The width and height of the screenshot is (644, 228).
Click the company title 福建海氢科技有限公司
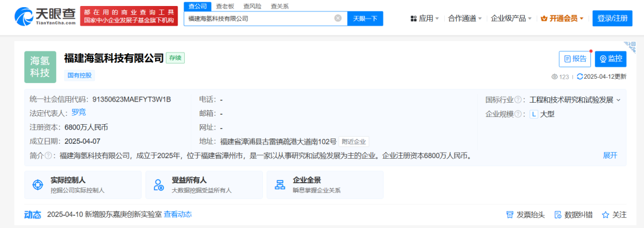tap(114, 58)
